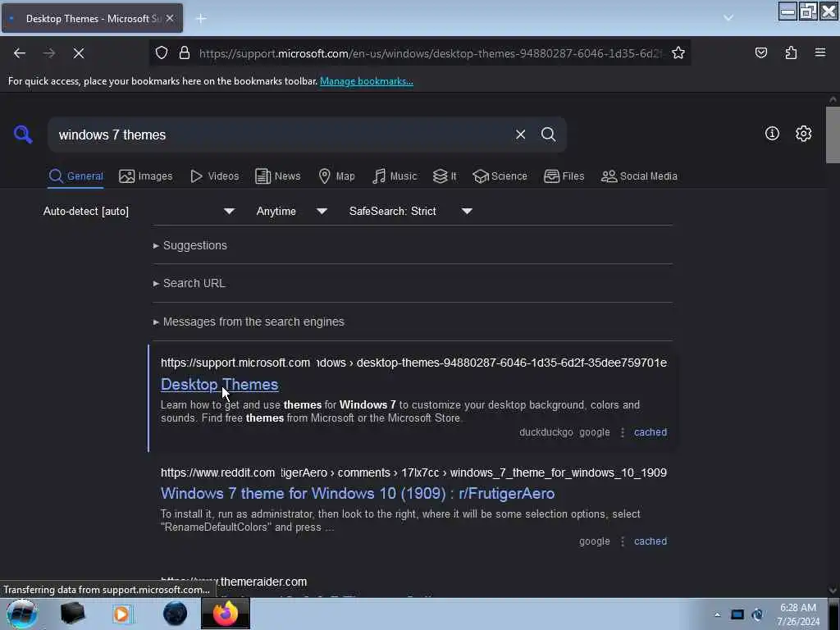Viewport: 840px width, 630px height.
Task: Switch to the General search tab
Action: click(x=75, y=176)
